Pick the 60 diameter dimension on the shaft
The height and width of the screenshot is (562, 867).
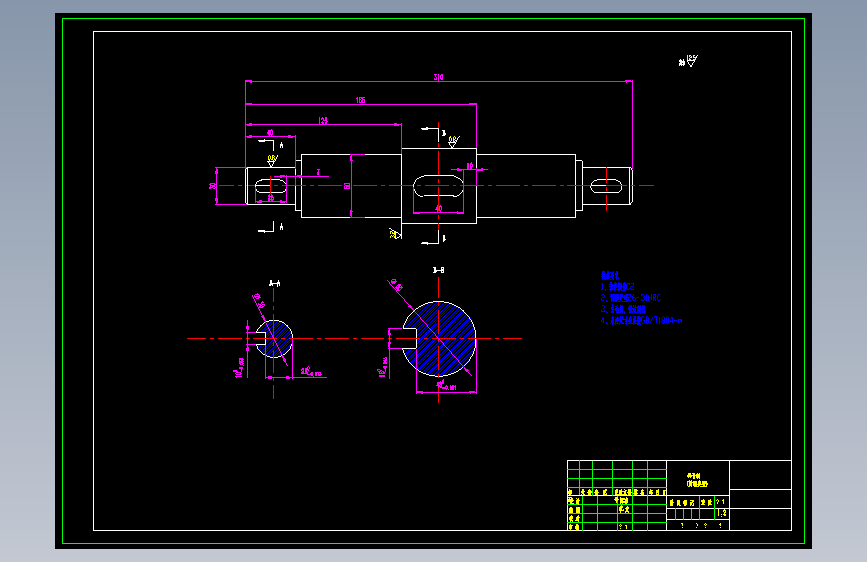click(x=347, y=186)
